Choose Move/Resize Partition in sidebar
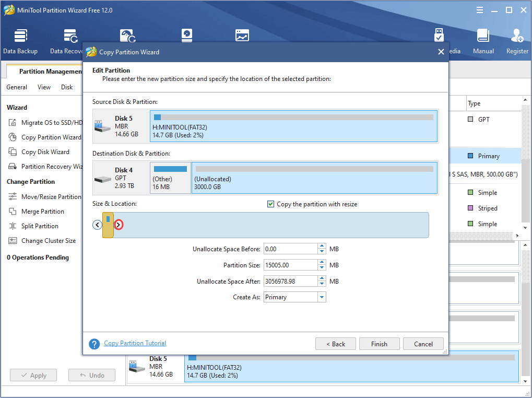 click(x=45, y=196)
